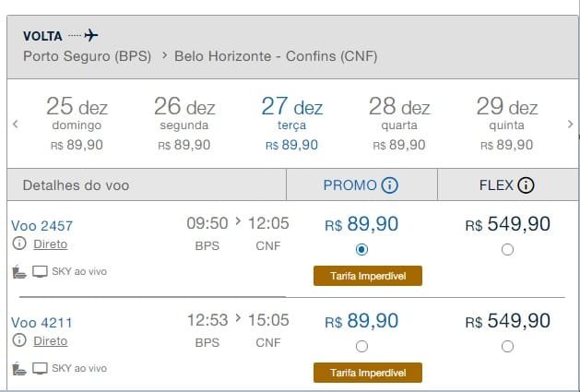Click the seat icon under Voo 4211

(x=18, y=369)
